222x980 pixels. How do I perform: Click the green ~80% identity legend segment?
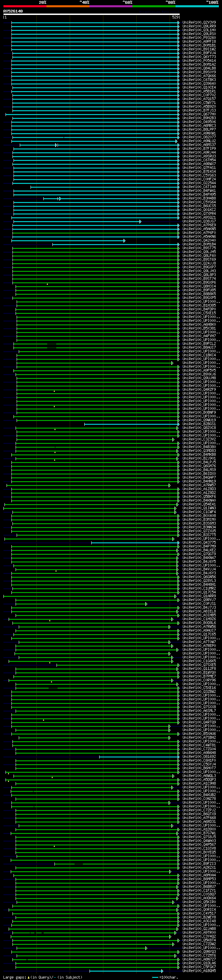(154, 6)
